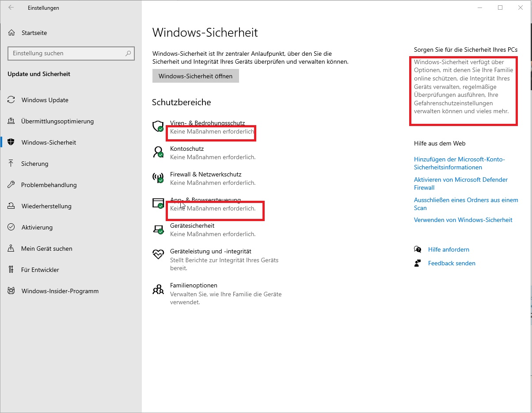
Task: Click the Windows-Insider-Programm icon
Action: [x=11, y=291]
